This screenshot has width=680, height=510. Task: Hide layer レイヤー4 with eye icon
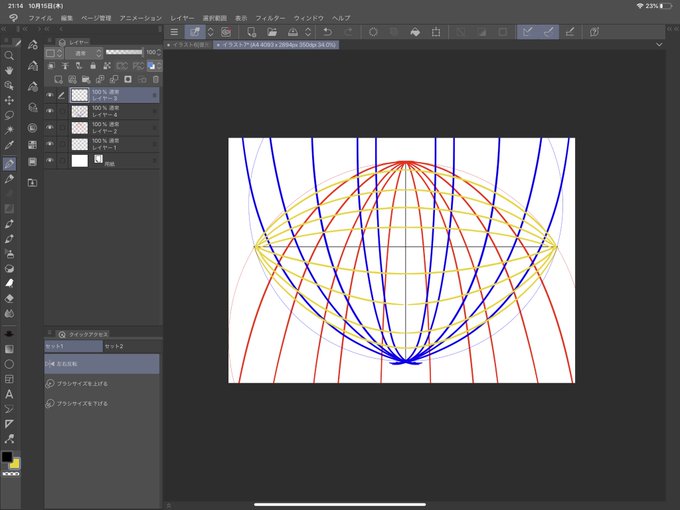(x=50, y=111)
